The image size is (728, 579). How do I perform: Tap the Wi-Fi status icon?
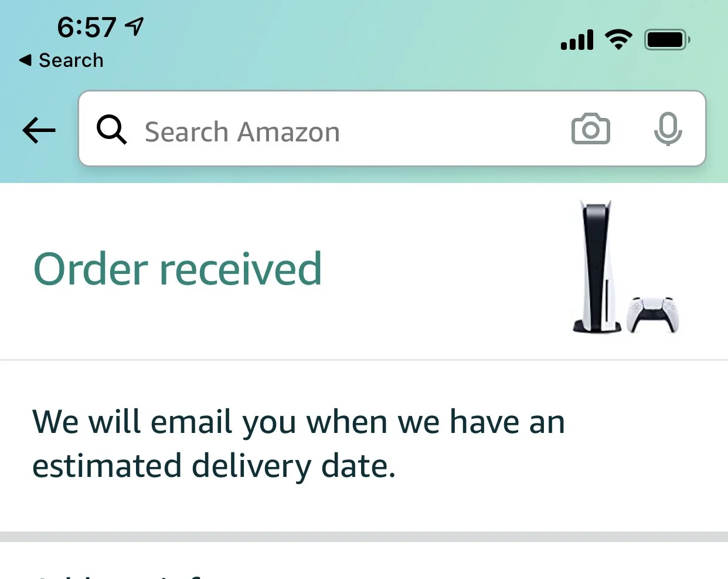coord(618,40)
